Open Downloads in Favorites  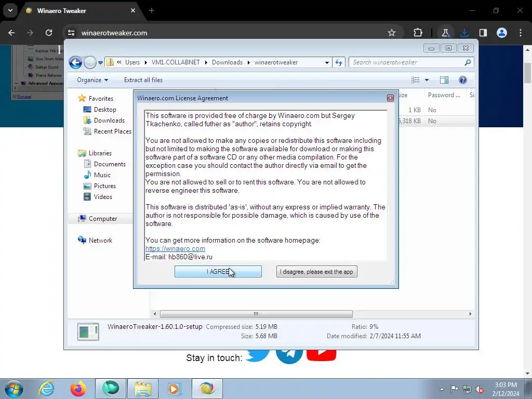click(109, 120)
